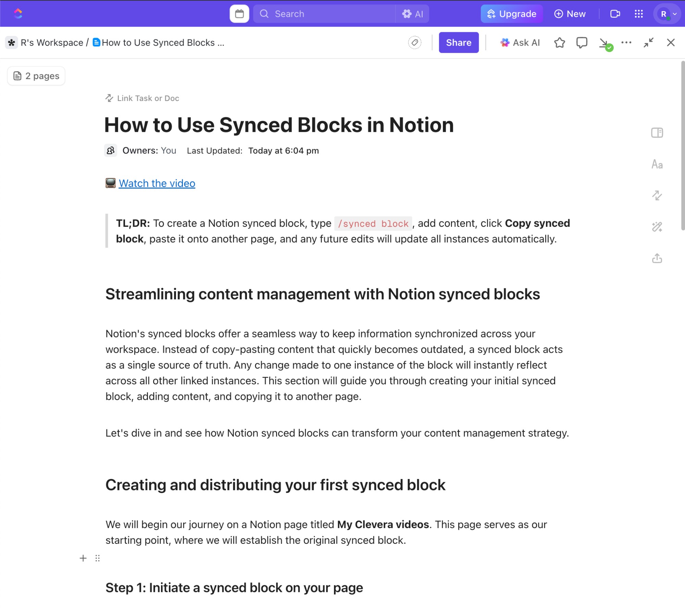Screen dimensions: 685x616
Task: Open R's Workspace breadcrumb
Action: (x=51, y=42)
